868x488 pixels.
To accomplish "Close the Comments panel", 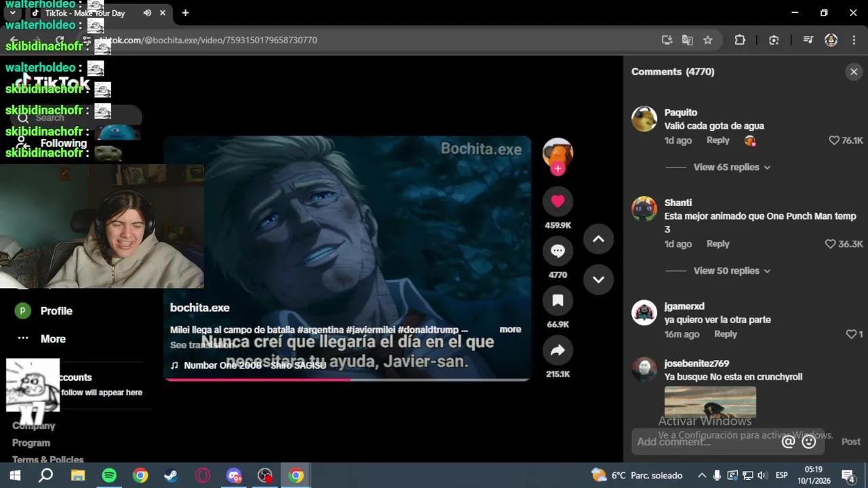I will [854, 72].
